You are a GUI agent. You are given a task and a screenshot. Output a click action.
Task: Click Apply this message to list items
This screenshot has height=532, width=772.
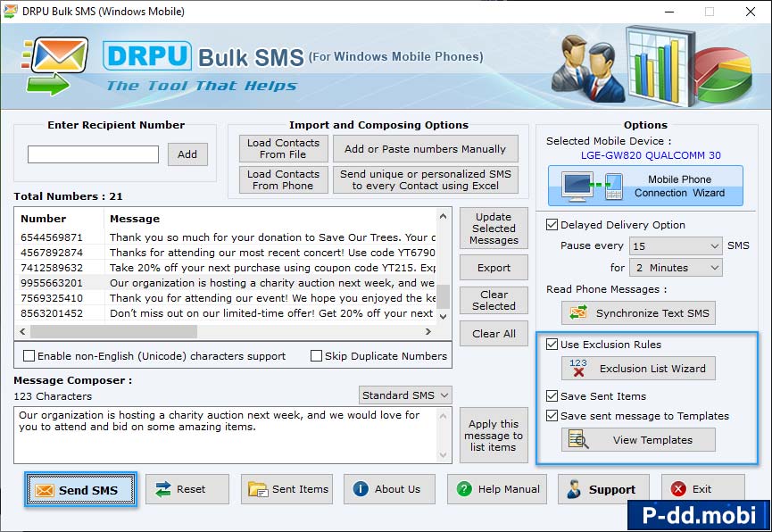point(494,436)
